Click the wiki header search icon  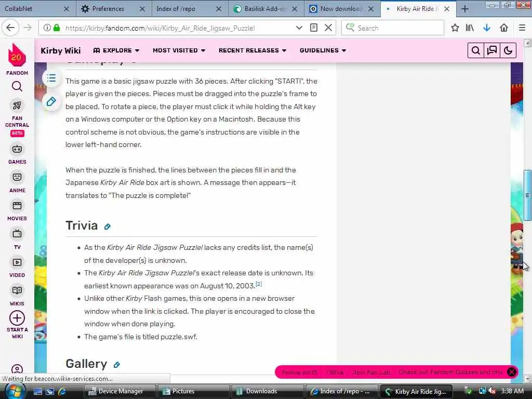[x=476, y=50]
